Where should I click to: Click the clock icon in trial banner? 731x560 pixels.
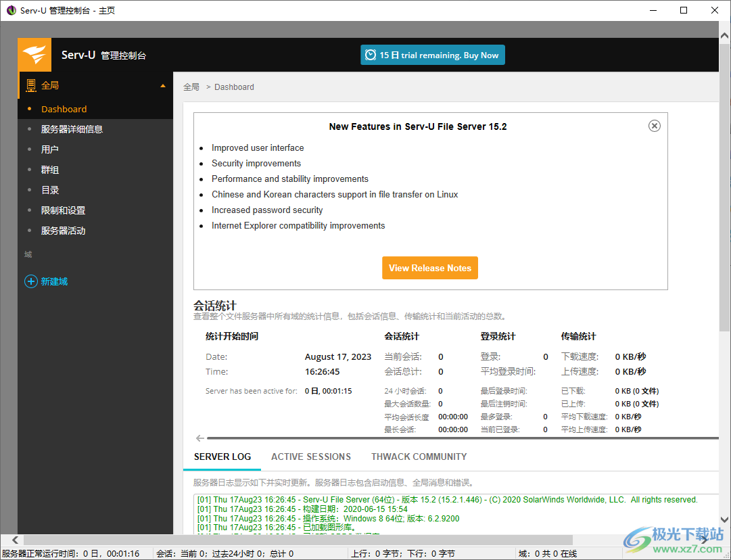370,55
